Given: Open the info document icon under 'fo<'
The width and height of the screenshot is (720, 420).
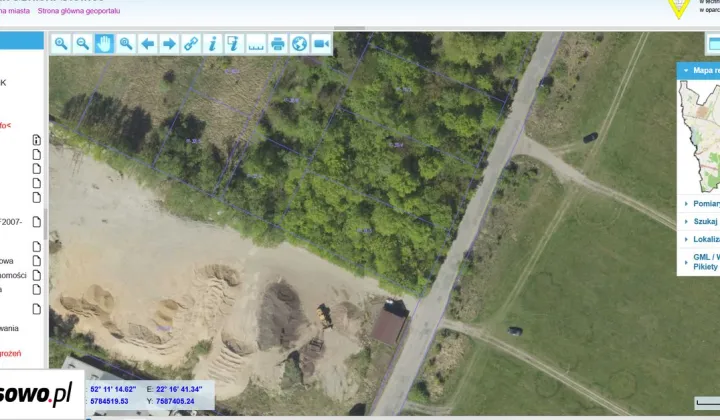Looking at the screenshot, I should pos(37,140).
